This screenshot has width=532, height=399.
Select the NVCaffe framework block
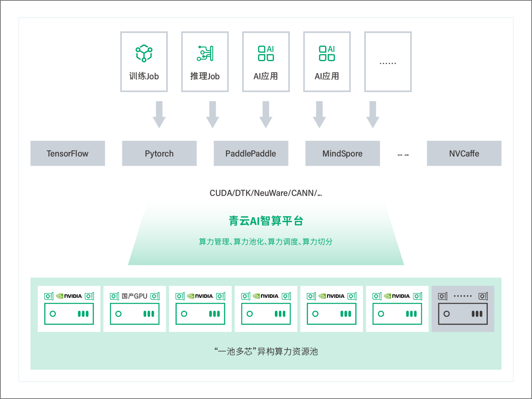[464, 153]
